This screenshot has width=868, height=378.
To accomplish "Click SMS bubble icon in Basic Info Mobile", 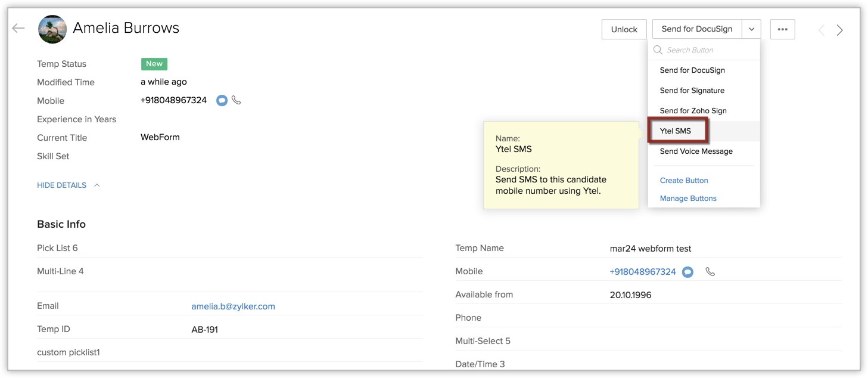I will 687,272.
